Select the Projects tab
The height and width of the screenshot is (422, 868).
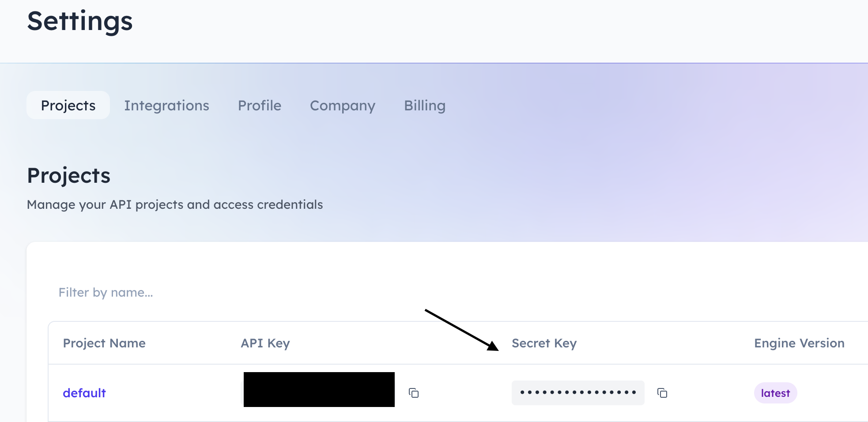pyautogui.click(x=68, y=105)
